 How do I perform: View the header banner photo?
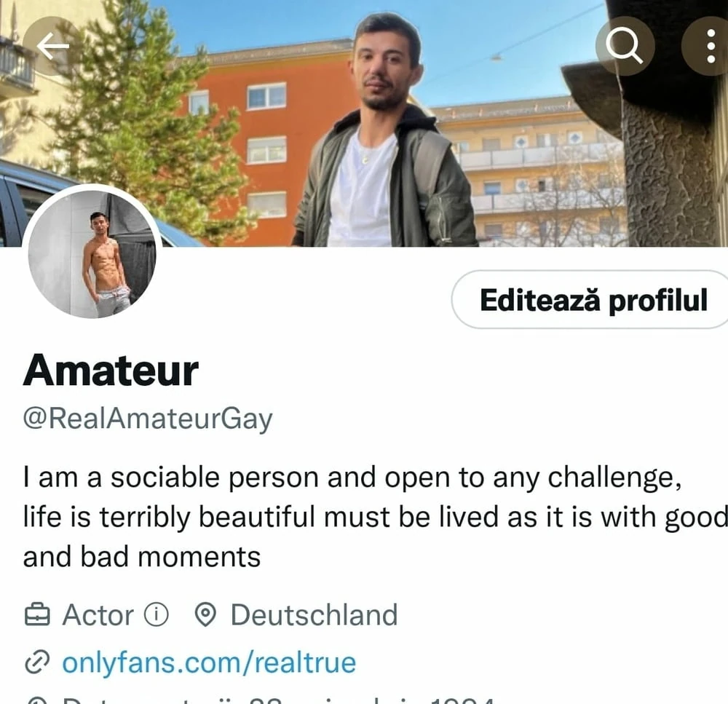click(x=364, y=123)
